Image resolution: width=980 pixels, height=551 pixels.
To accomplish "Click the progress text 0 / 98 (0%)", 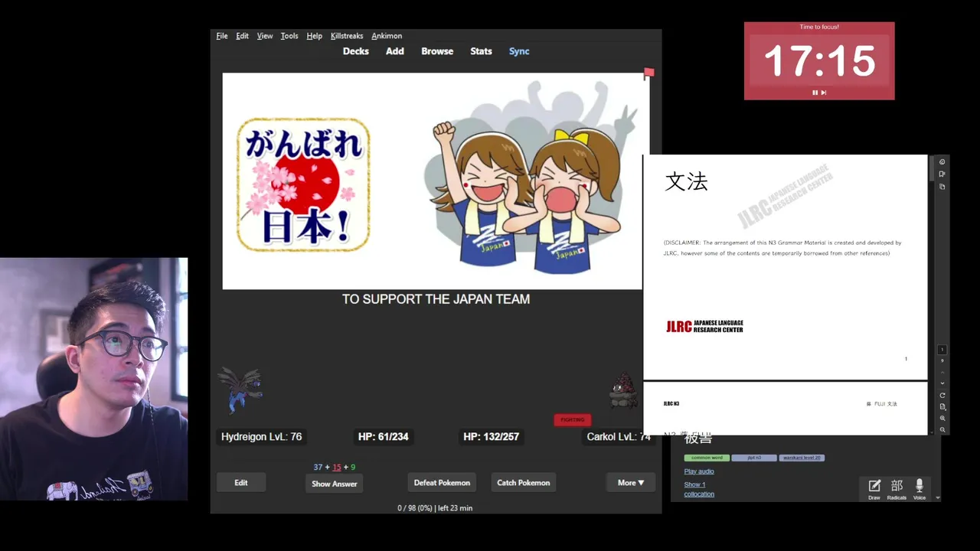I will (x=416, y=508).
